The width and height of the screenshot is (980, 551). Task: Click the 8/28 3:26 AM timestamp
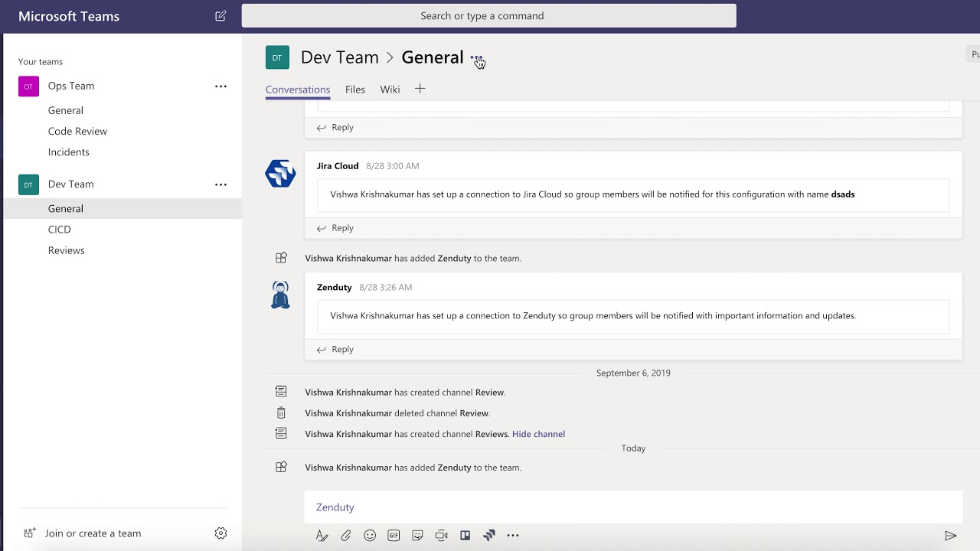386,288
